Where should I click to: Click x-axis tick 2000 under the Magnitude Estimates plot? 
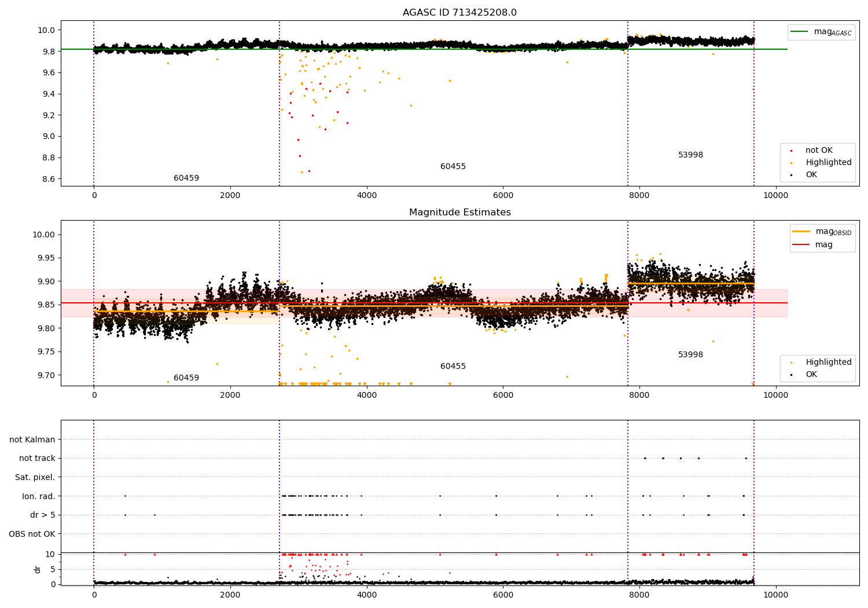pyautogui.click(x=230, y=395)
